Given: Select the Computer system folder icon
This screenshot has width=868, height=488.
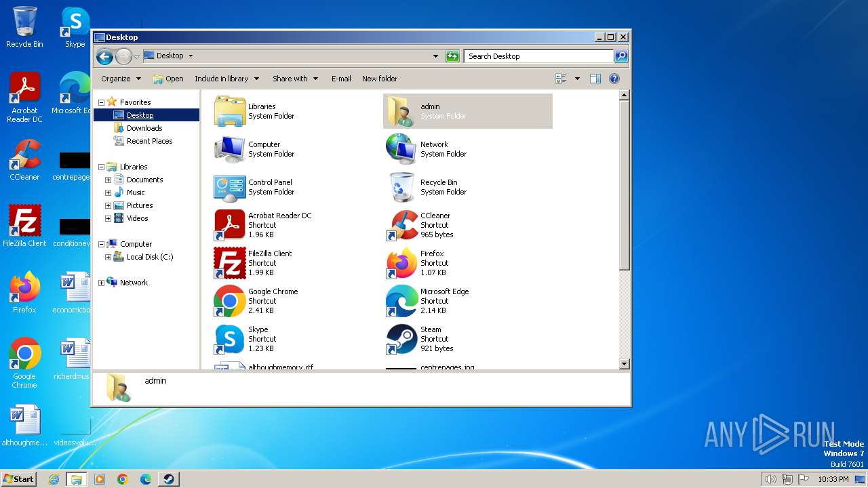Looking at the screenshot, I should [230, 149].
